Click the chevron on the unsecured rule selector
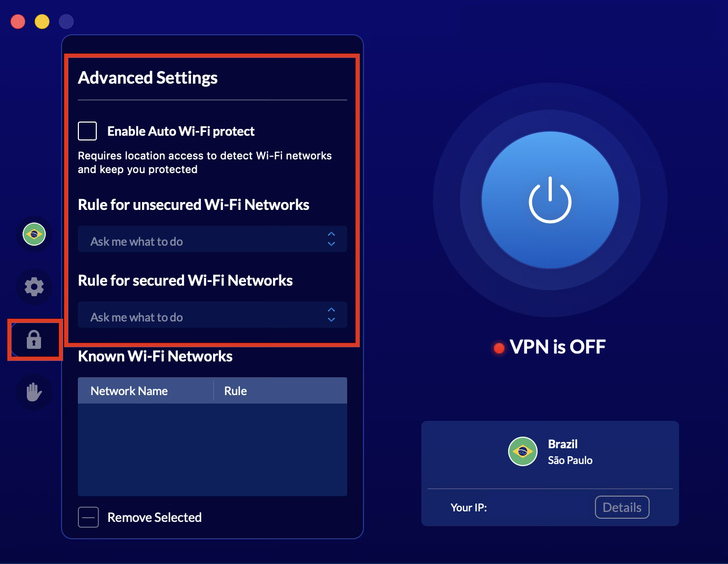 tap(331, 240)
